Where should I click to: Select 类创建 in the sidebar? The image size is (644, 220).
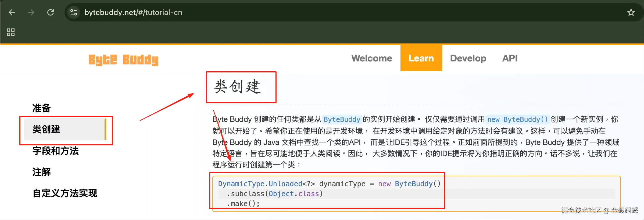[x=65, y=129]
